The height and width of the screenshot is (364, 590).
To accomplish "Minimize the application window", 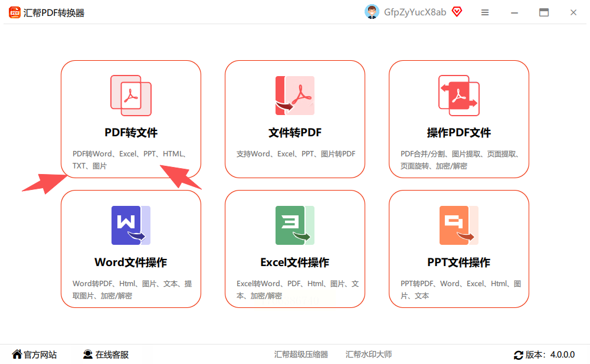I will (514, 13).
